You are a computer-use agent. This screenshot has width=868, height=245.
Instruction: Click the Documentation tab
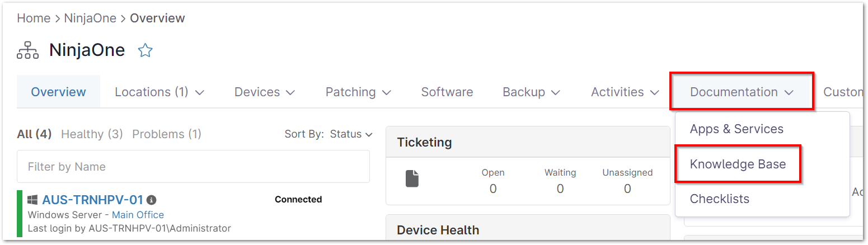point(742,92)
